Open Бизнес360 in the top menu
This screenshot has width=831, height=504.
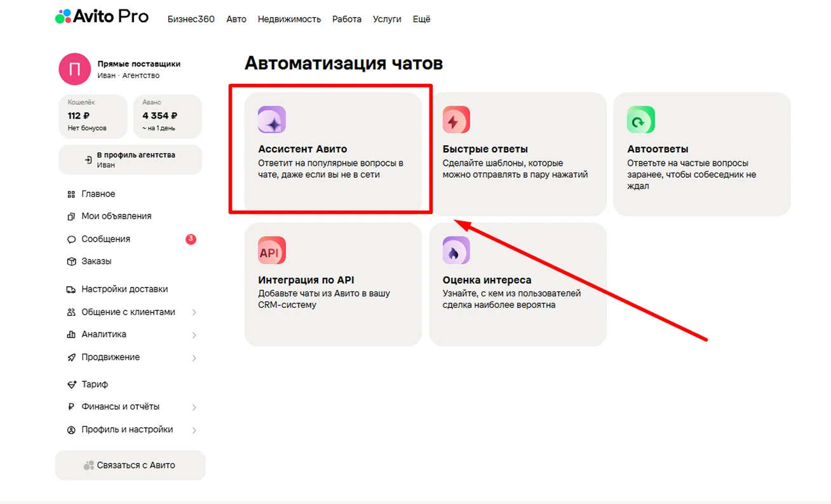191,19
